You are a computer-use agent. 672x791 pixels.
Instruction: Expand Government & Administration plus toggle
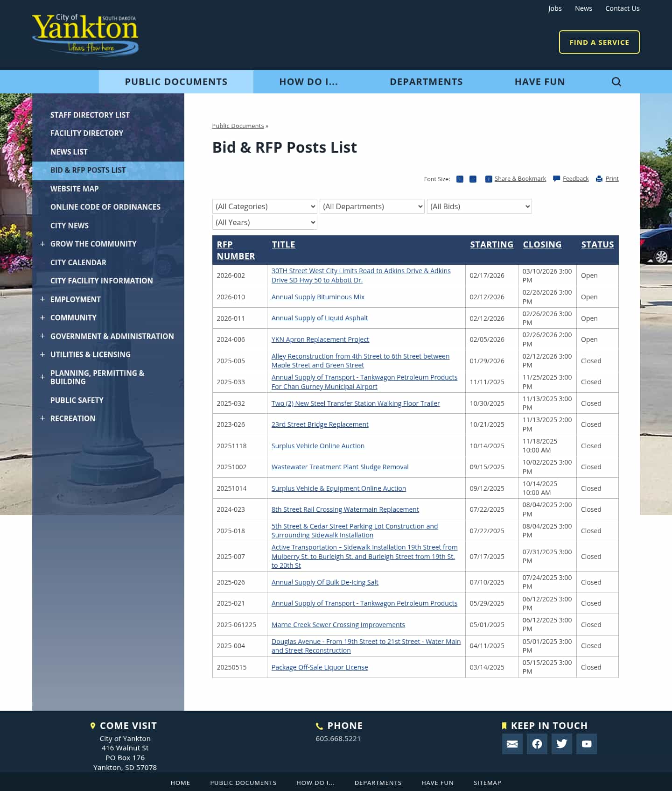click(x=42, y=336)
